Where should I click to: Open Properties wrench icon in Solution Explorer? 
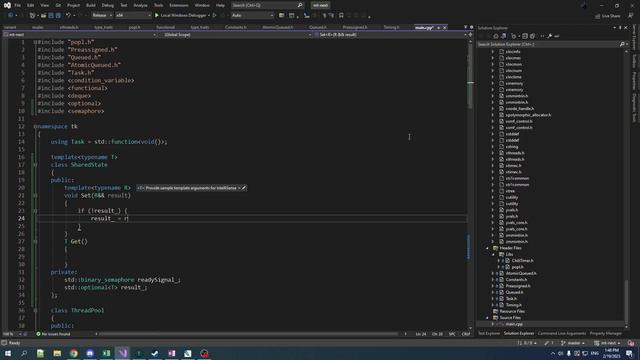pos(549,36)
